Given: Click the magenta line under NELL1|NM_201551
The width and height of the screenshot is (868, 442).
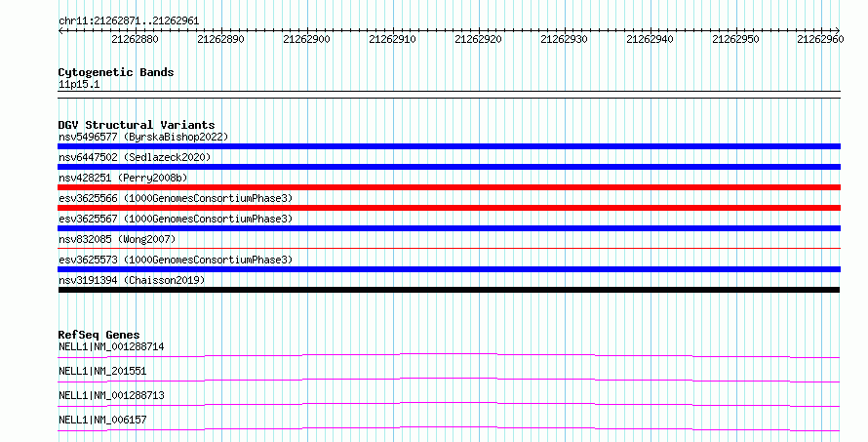Looking at the screenshot, I should pos(449,380).
